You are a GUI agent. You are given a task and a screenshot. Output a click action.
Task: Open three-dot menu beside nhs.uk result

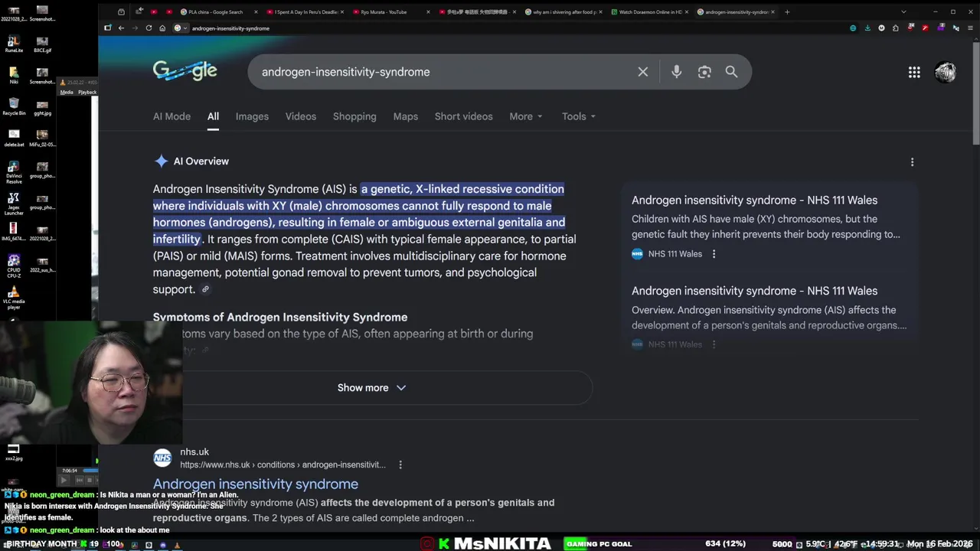pyautogui.click(x=400, y=465)
